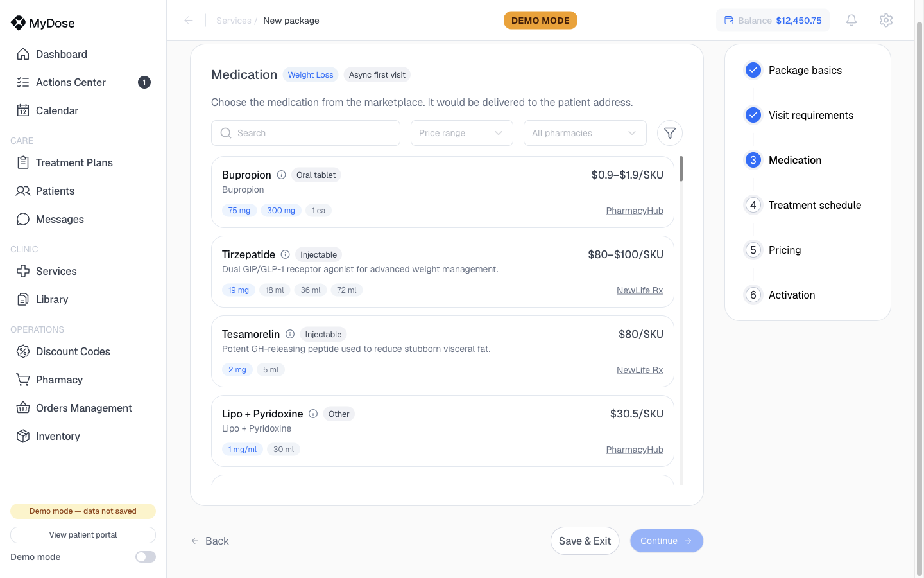Show info for Bupropion
This screenshot has width=924, height=578.
click(x=281, y=175)
